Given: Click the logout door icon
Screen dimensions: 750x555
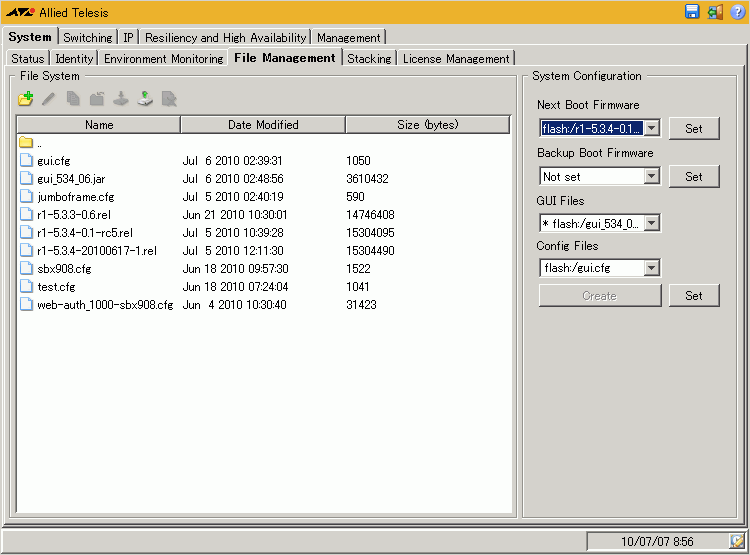Looking at the screenshot, I should pos(715,11).
